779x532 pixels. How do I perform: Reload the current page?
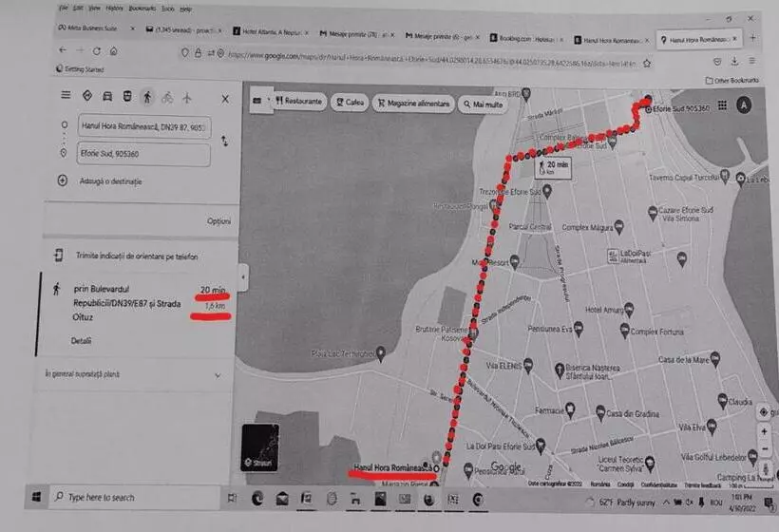pyautogui.click(x=97, y=50)
